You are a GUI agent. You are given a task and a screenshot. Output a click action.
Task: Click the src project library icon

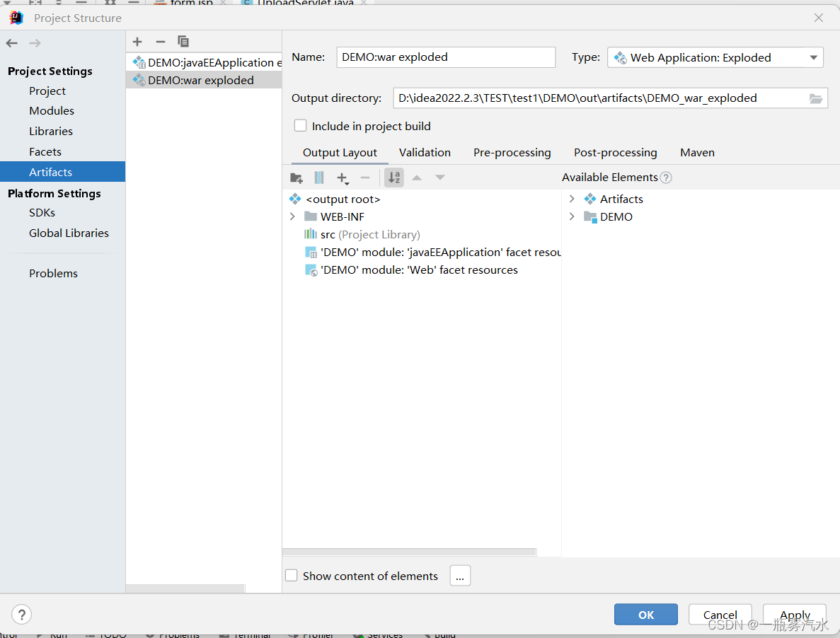[x=311, y=234]
